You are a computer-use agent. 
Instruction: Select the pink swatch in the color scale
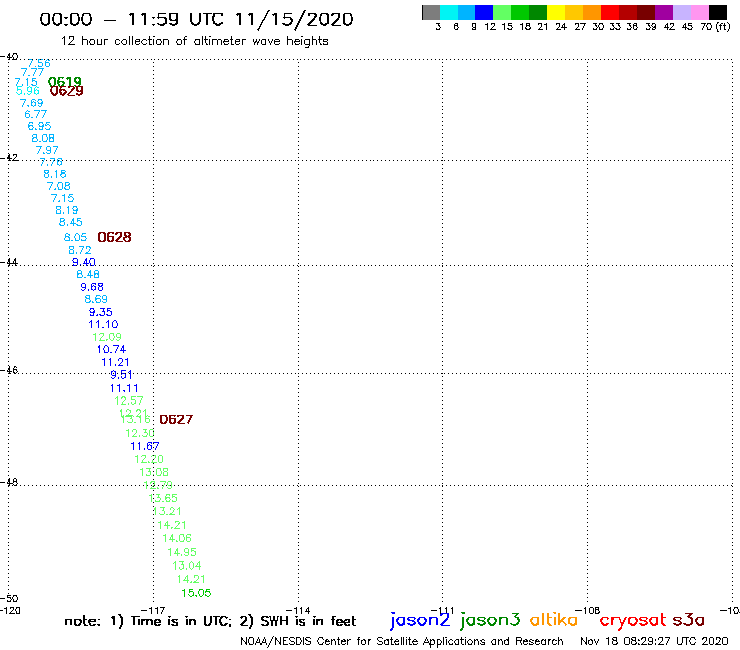tap(699, 12)
